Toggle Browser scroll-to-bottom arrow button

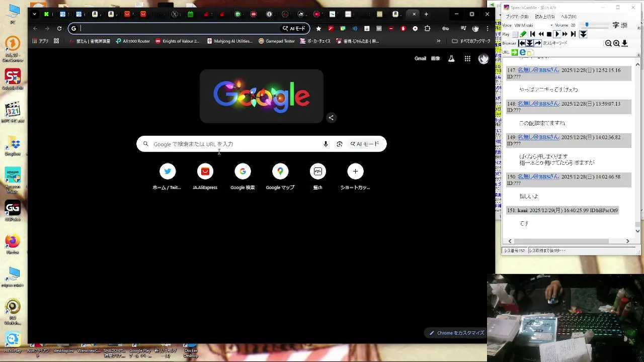tap(530, 44)
